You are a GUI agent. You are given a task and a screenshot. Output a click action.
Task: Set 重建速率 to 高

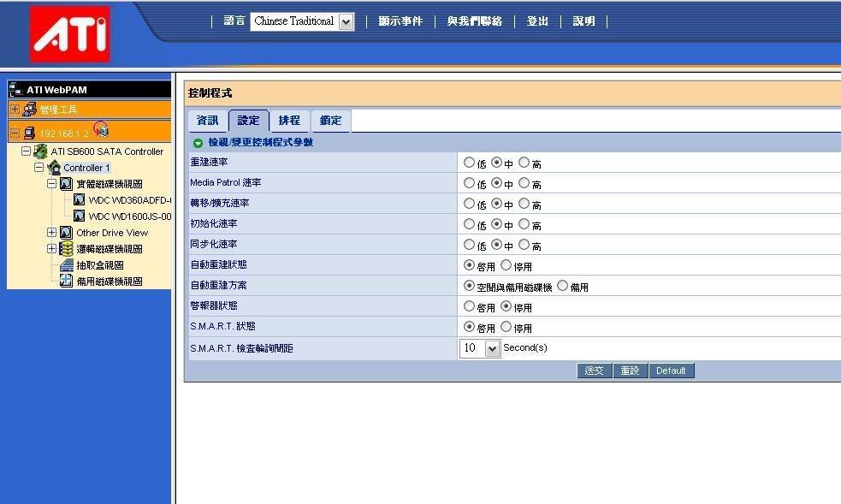[524, 163]
